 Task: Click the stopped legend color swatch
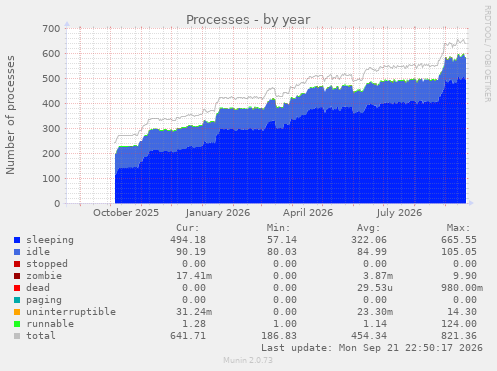tap(17, 264)
